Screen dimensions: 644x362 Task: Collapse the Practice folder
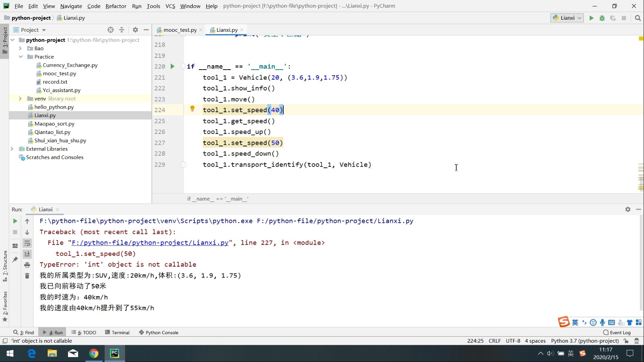tap(21, 57)
